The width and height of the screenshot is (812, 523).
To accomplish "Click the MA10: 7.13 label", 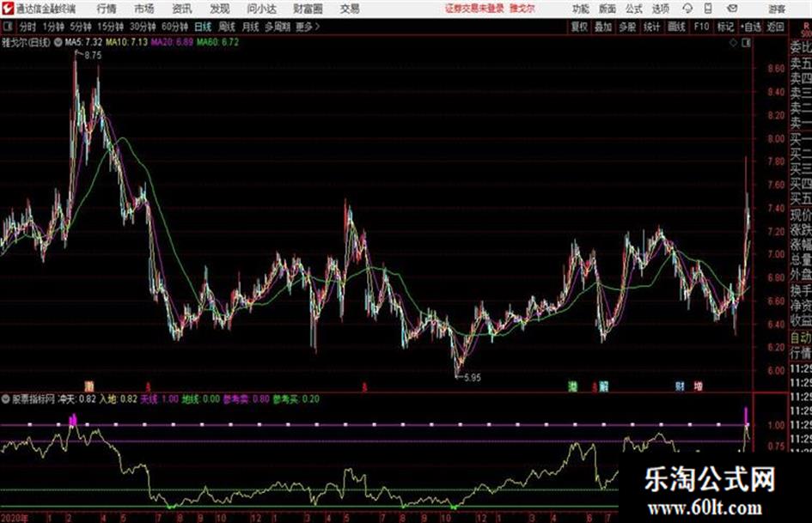I will pyautogui.click(x=127, y=42).
